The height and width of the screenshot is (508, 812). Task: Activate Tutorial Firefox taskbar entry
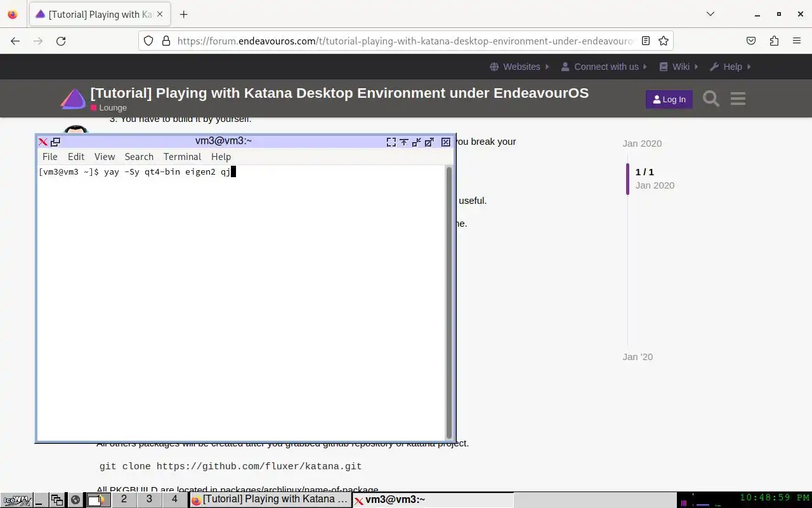click(x=270, y=500)
